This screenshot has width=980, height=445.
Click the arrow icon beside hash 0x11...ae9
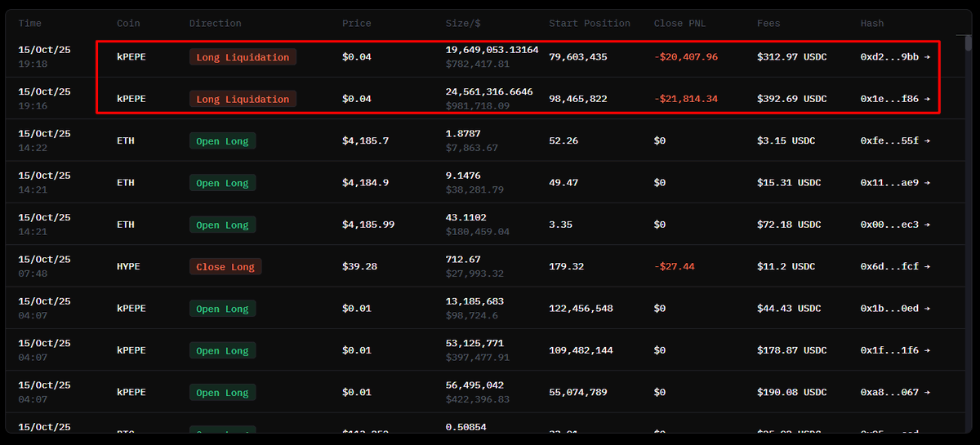(x=927, y=183)
